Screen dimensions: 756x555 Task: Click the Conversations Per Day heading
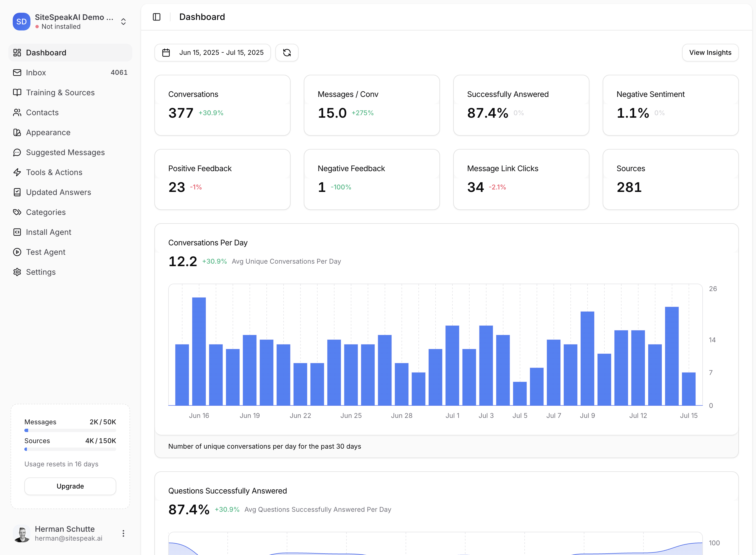(208, 243)
